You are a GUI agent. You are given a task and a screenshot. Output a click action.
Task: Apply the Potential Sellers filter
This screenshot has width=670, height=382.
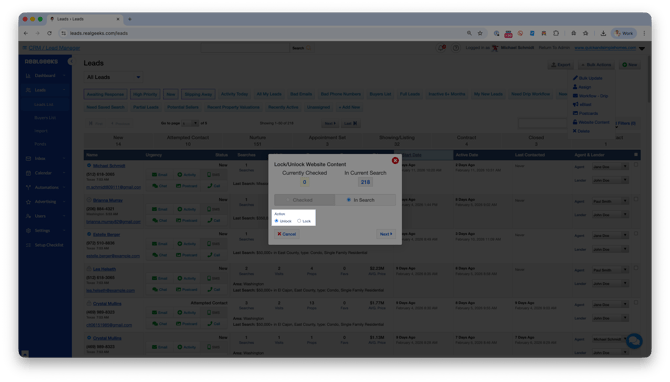(x=183, y=107)
